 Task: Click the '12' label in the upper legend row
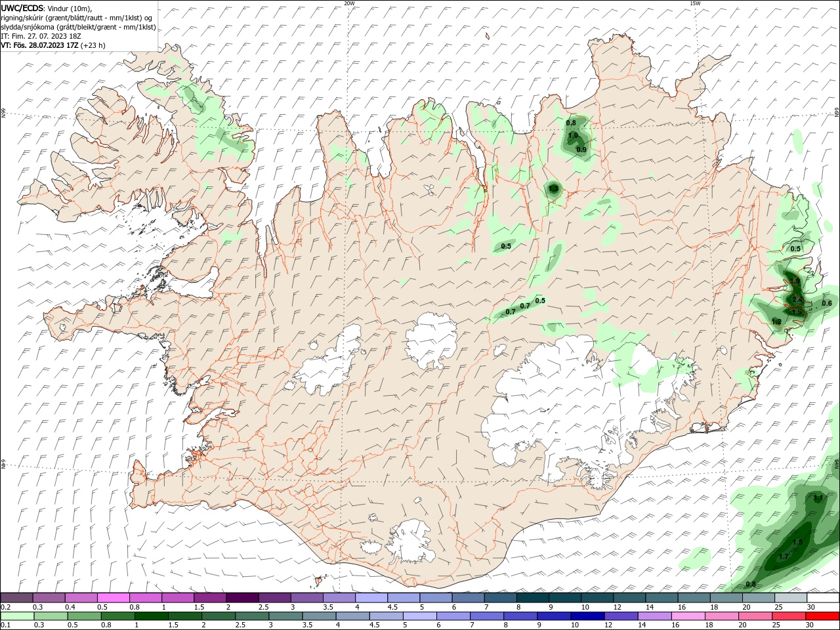(x=616, y=607)
